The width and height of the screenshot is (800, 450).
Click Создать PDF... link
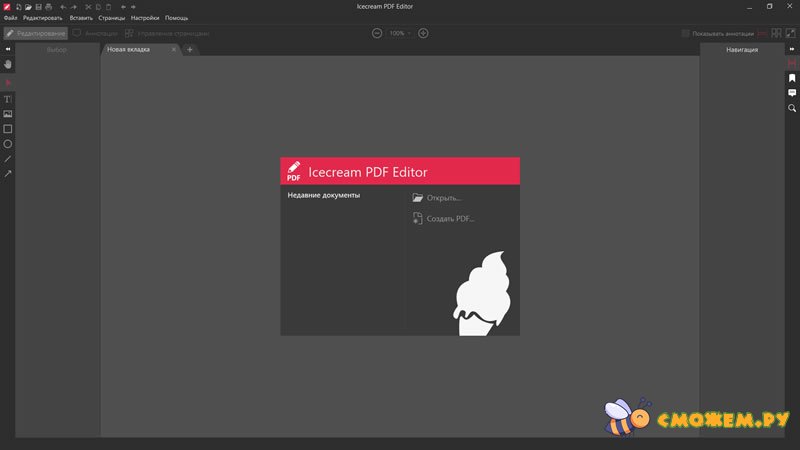449,218
